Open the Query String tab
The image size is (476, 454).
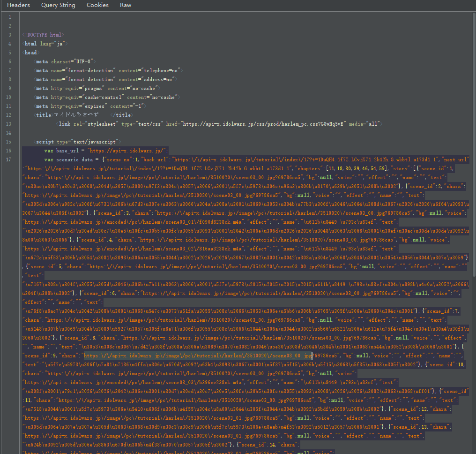coord(58,5)
